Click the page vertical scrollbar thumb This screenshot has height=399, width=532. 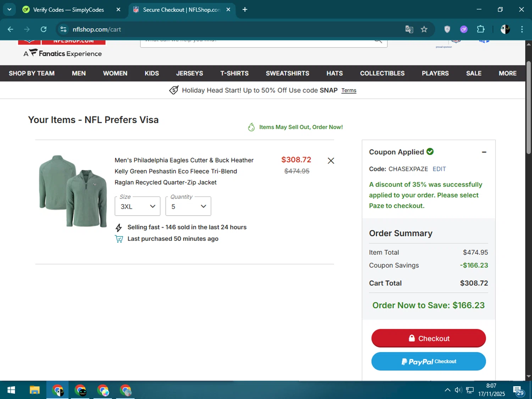pos(528,108)
